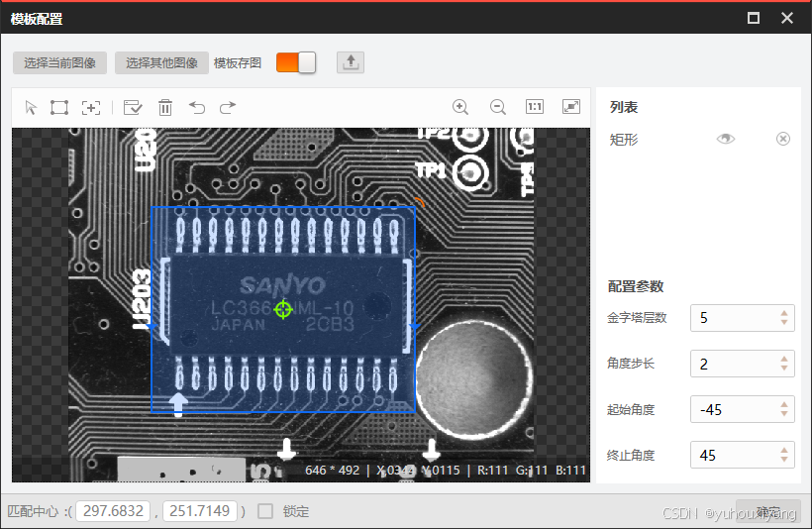Click match center Y field 251.7149
Screen dimensions: 812x529
[199, 511]
